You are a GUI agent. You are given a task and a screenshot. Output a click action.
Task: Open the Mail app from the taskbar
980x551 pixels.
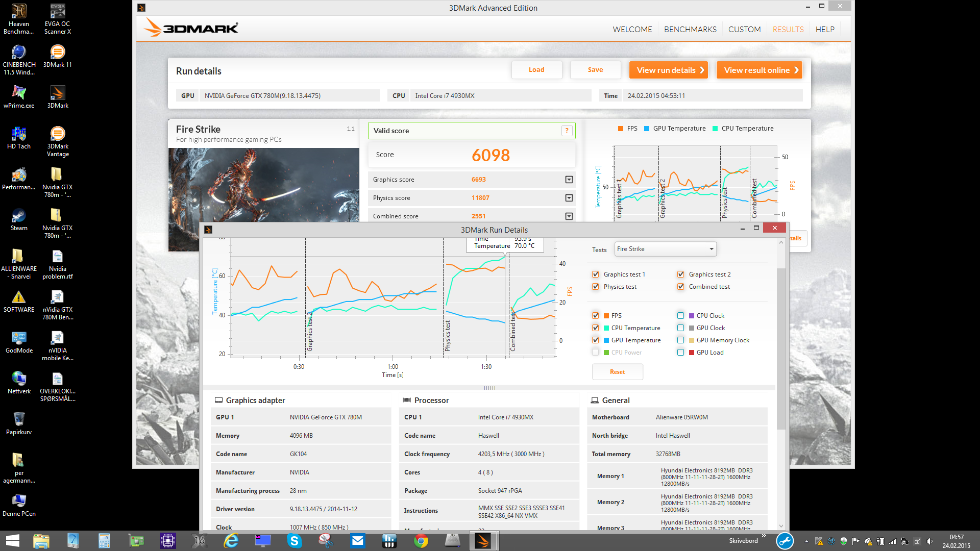(x=358, y=541)
